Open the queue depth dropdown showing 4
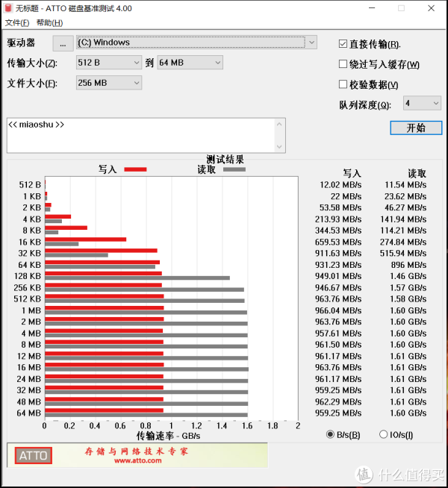448x488 pixels. [x=422, y=103]
